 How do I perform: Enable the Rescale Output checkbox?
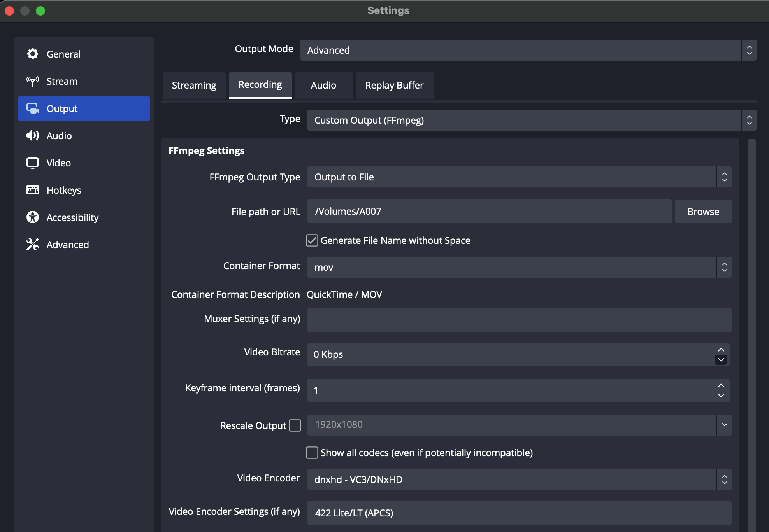(x=295, y=425)
